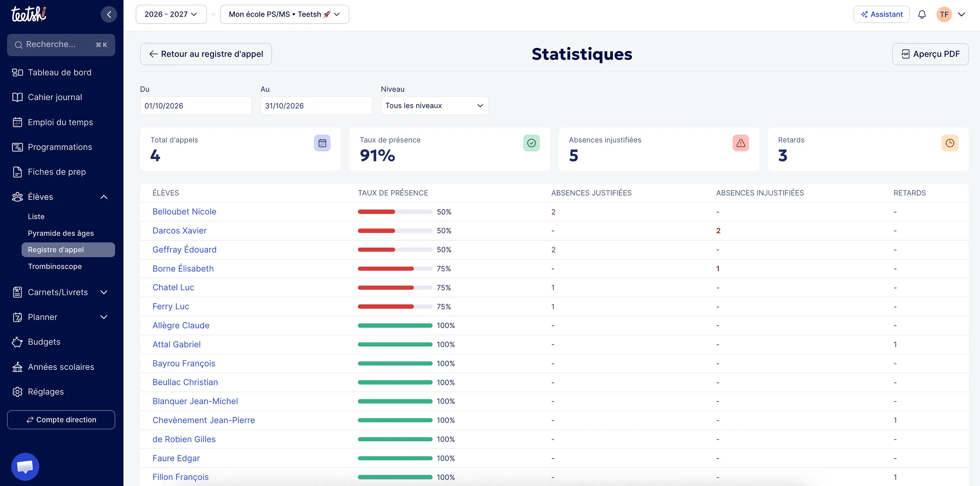This screenshot has height=486, width=980.
Task: Click Attal Gabriel's 100% presence bar
Action: tap(395, 345)
